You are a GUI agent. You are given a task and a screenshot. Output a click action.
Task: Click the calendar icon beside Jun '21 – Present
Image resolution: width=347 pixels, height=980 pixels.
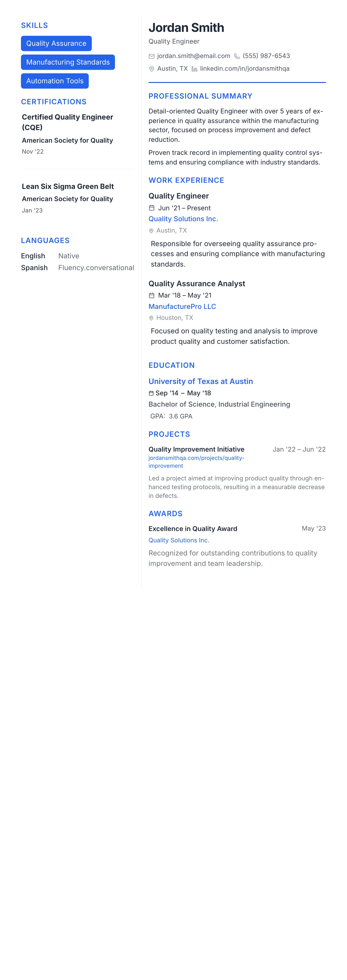[152, 208]
